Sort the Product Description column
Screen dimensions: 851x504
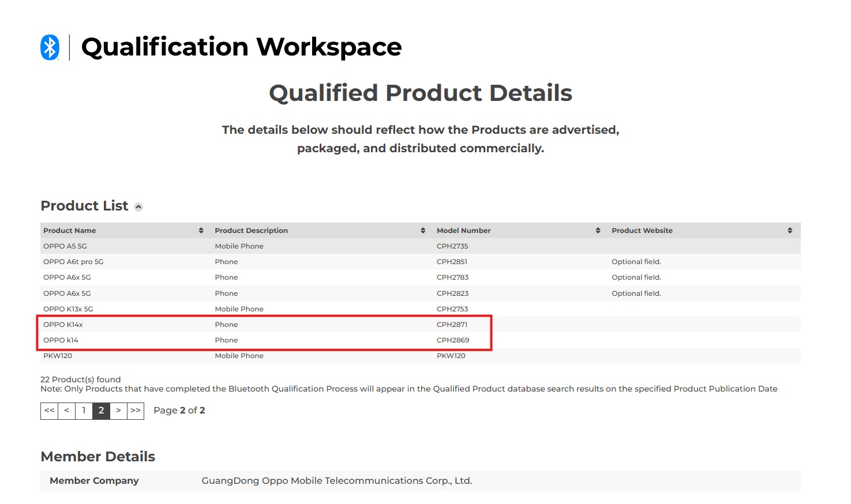[x=422, y=230]
